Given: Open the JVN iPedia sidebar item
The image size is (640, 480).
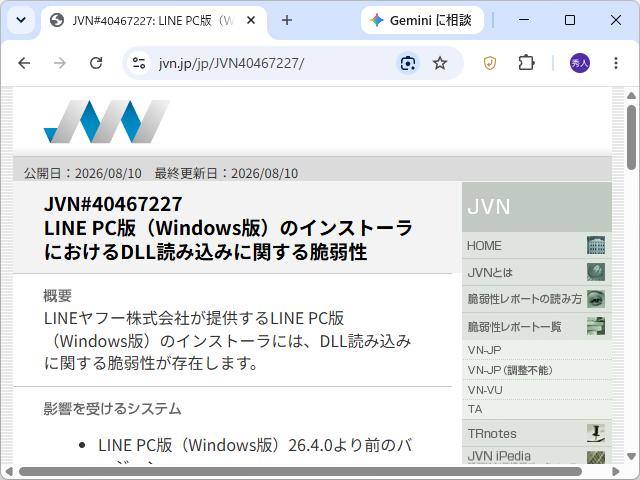Looking at the screenshot, I should 537,456.
